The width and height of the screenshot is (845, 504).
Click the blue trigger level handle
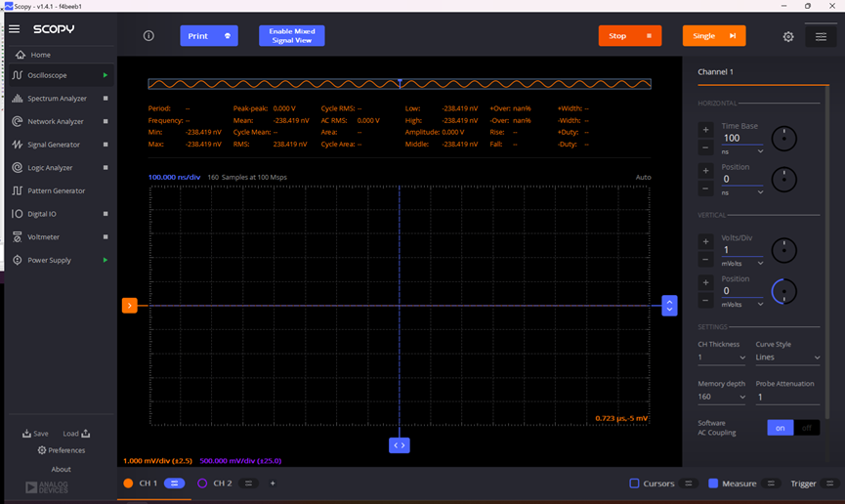click(x=669, y=306)
